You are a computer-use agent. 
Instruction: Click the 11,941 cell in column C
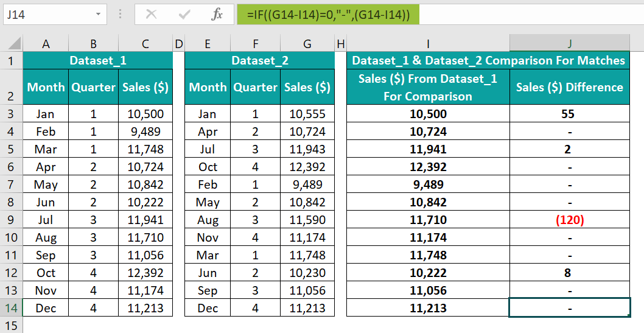[145, 219]
